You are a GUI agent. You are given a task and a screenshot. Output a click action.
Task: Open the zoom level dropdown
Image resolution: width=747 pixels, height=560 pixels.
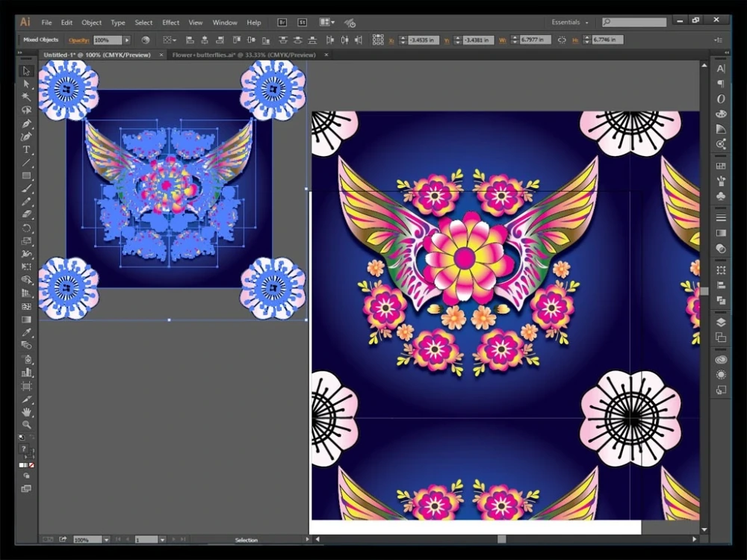click(x=106, y=540)
